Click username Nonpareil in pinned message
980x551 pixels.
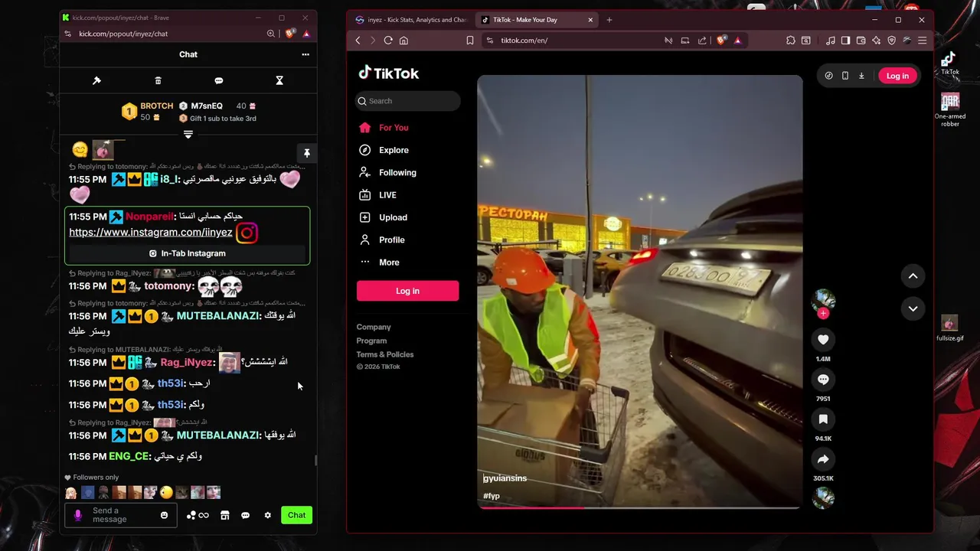click(x=149, y=217)
